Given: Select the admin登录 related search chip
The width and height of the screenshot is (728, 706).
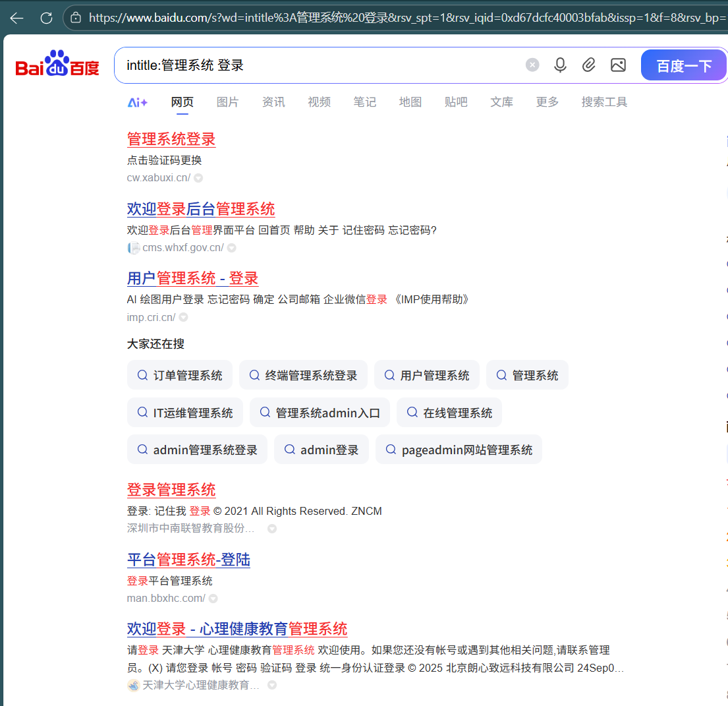Looking at the screenshot, I should click(x=321, y=449).
